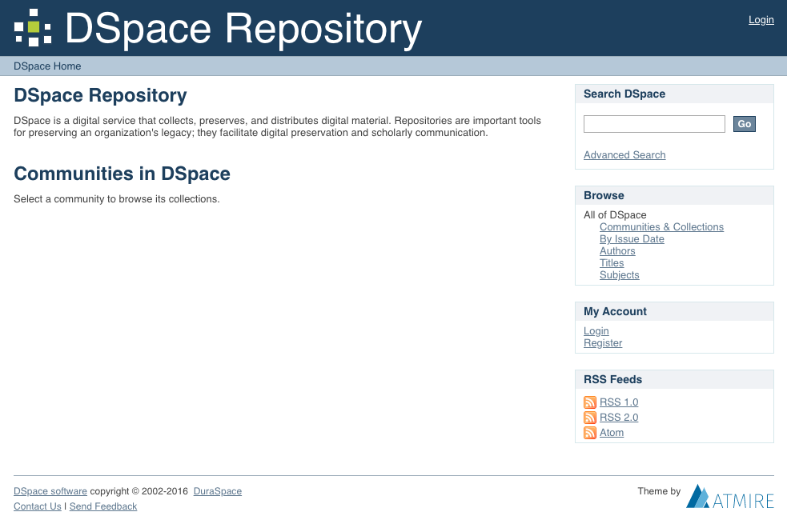The height and width of the screenshot is (532, 787).
Task: Click the All of DSpace label
Action: click(615, 215)
